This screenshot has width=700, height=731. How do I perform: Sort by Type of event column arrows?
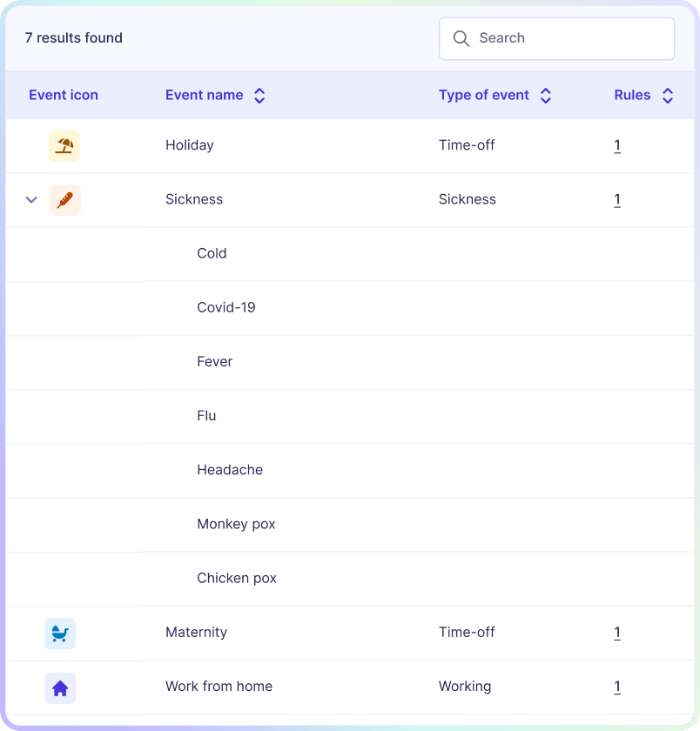(x=546, y=96)
